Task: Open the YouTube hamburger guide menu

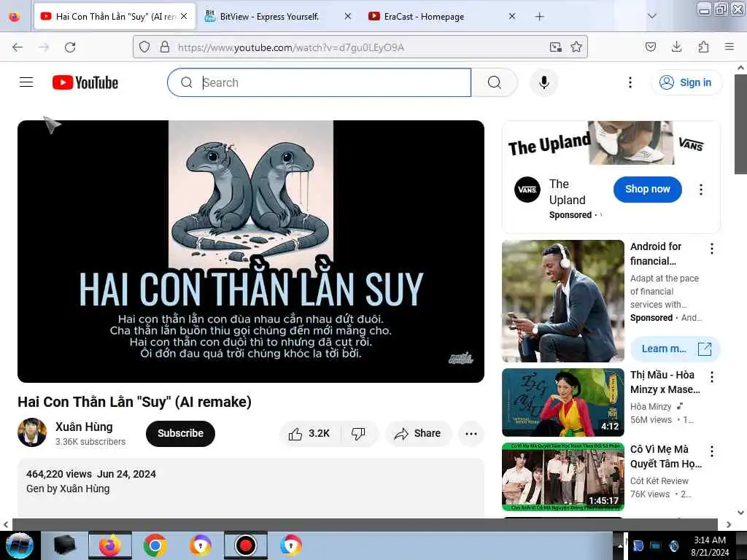Action: pos(26,82)
